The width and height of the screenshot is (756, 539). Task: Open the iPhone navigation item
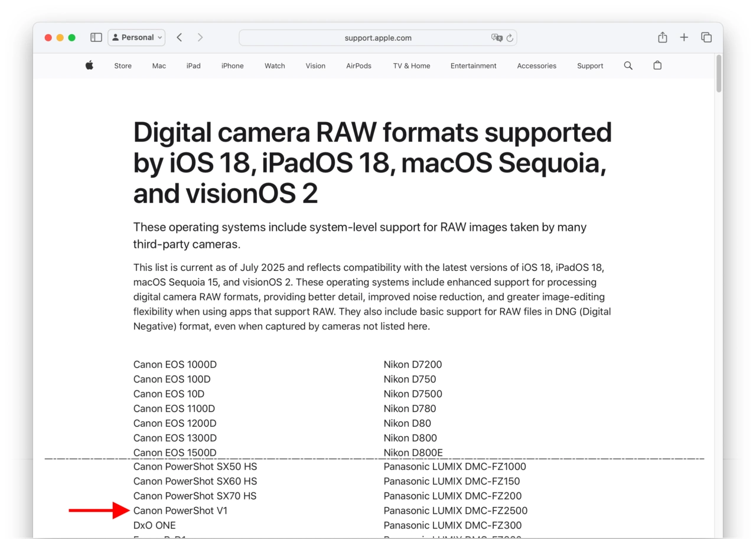tap(232, 66)
